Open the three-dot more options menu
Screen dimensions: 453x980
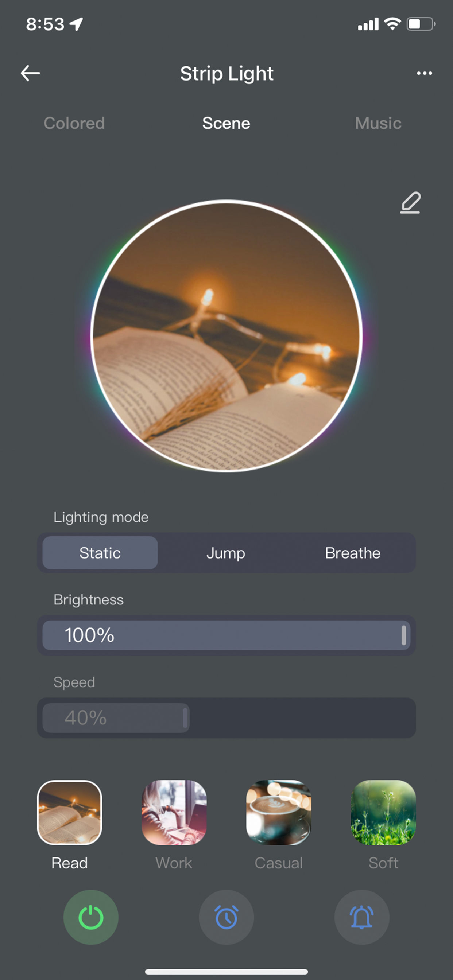tap(424, 73)
